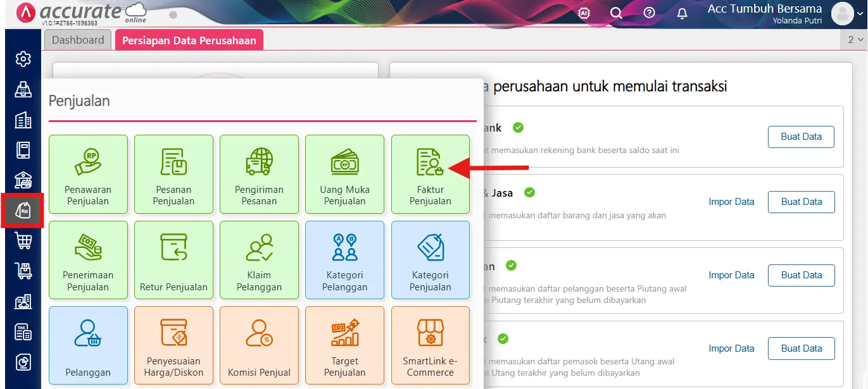Open the settings gear in the sidebar
The image size is (868, 389).
[23, 59]
